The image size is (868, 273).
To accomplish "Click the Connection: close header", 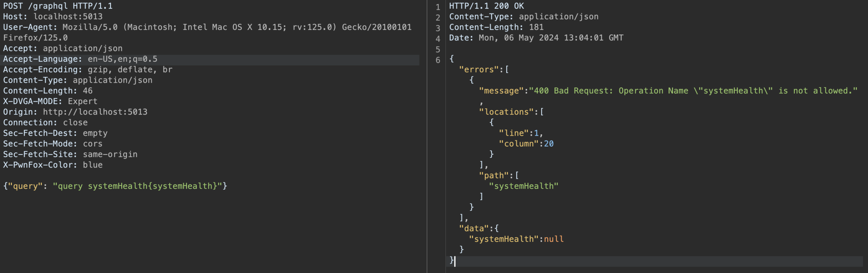I will pyautogui.click(x=45, y=122).
